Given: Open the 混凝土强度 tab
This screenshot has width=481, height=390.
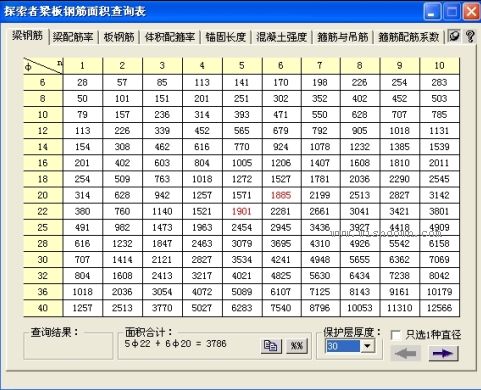Looking at the screenshot, I should tap(282, 37).
